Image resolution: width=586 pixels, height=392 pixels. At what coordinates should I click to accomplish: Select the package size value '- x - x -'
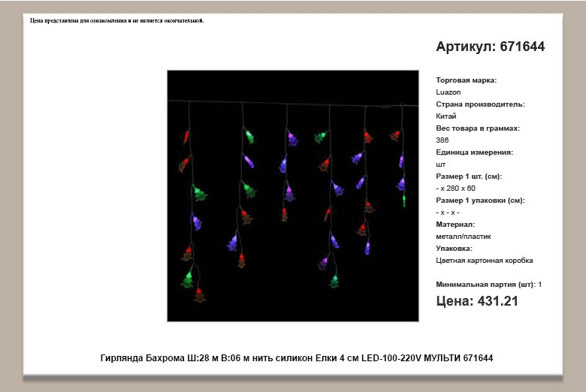(448, 213)
